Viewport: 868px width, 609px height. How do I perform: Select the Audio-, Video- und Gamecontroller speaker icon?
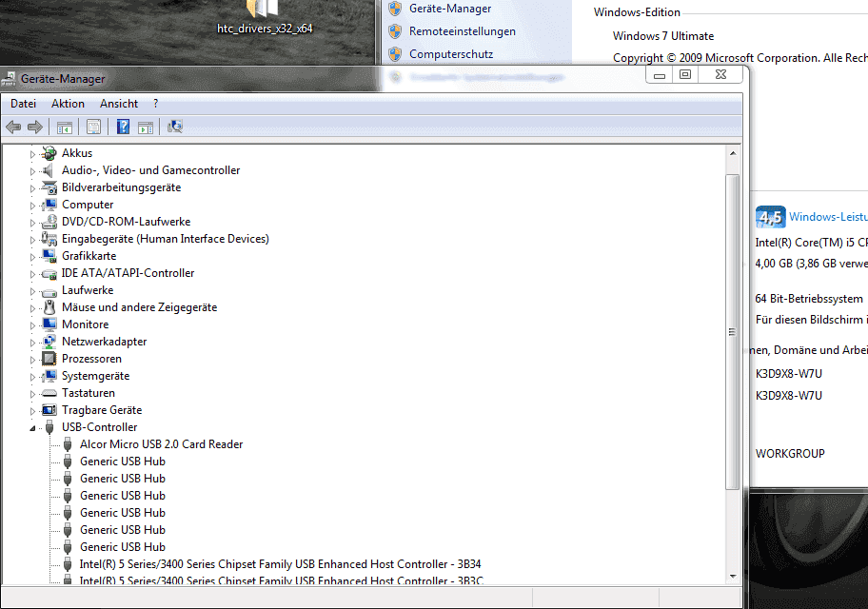(49, 170)
